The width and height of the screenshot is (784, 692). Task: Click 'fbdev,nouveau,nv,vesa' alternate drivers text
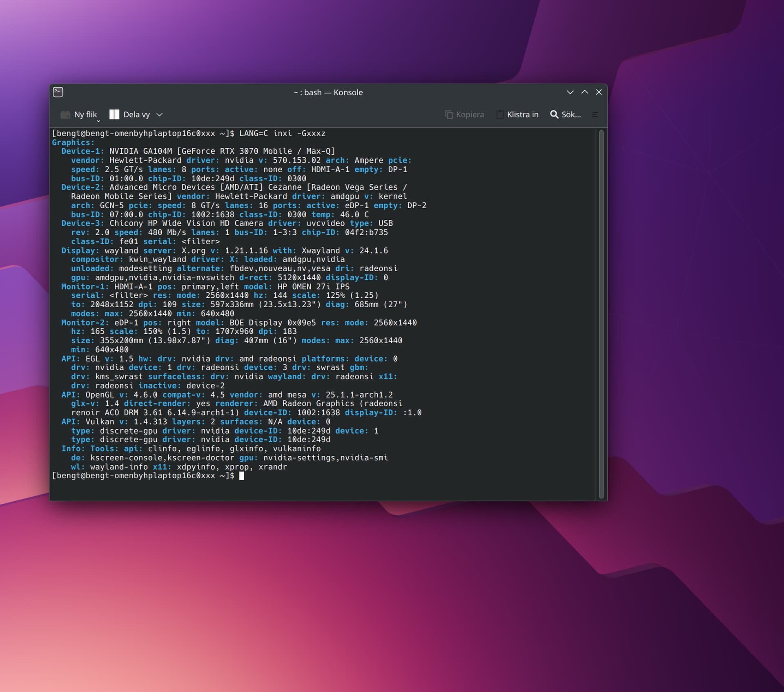click(x=280, y=269)
